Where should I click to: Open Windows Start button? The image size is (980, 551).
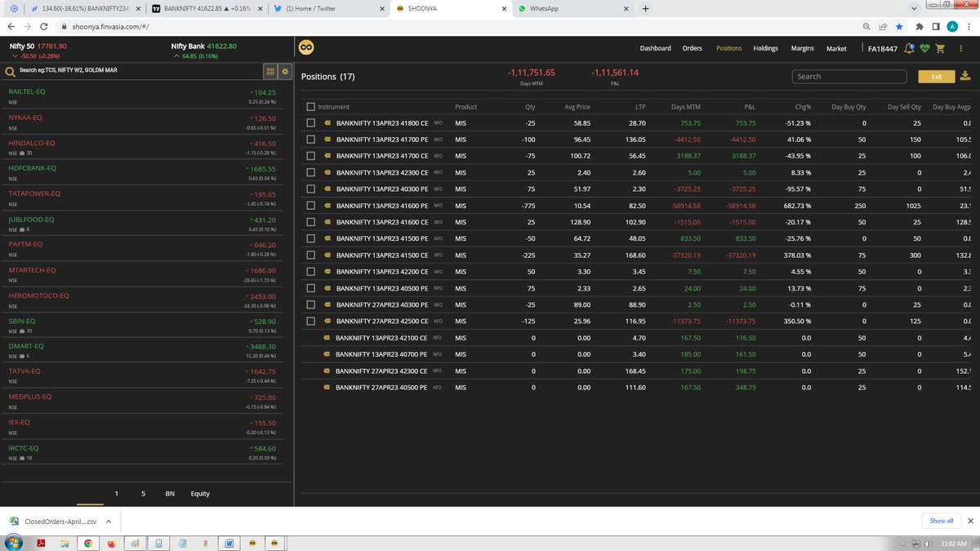click(13, 543)
